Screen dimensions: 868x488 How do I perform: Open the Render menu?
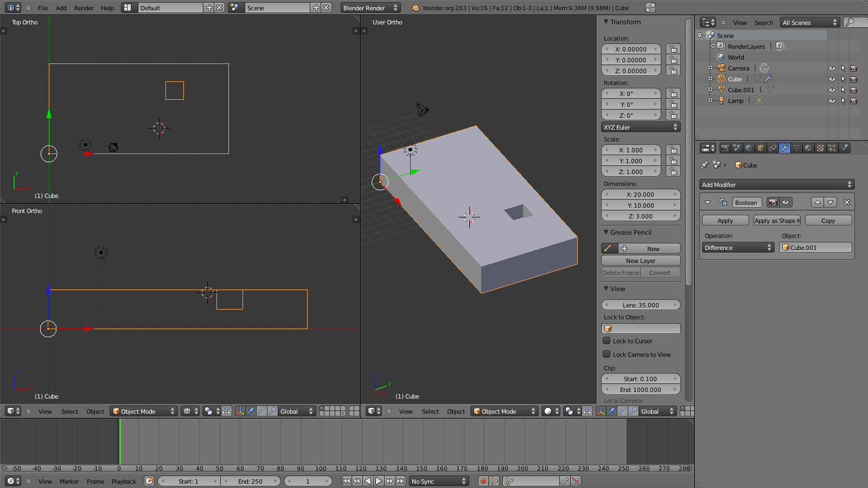[x=84, y=8]
